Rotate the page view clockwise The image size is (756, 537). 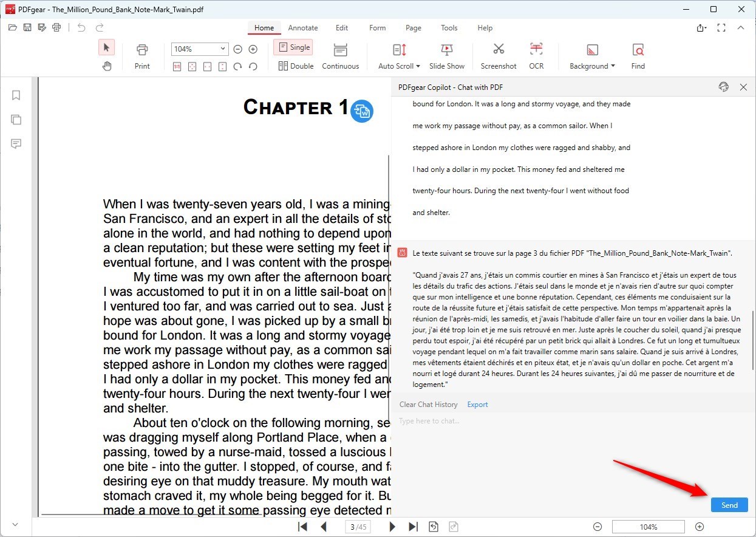[x=237, y=67]
